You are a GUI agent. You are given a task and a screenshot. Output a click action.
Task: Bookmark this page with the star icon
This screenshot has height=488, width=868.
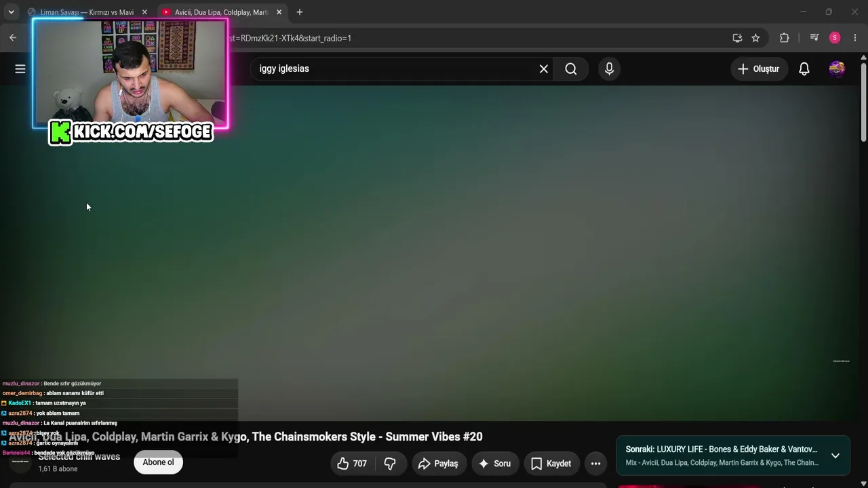click(755, 38)
